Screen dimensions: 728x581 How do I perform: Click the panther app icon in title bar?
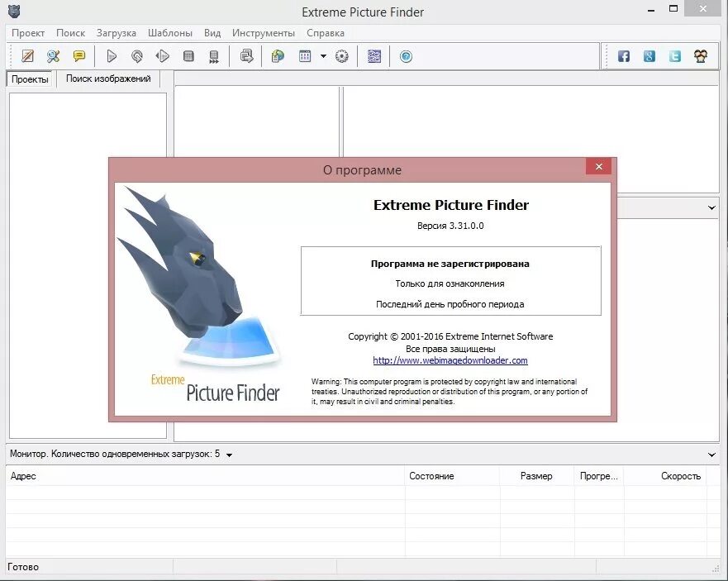click(x=14, y=11)
